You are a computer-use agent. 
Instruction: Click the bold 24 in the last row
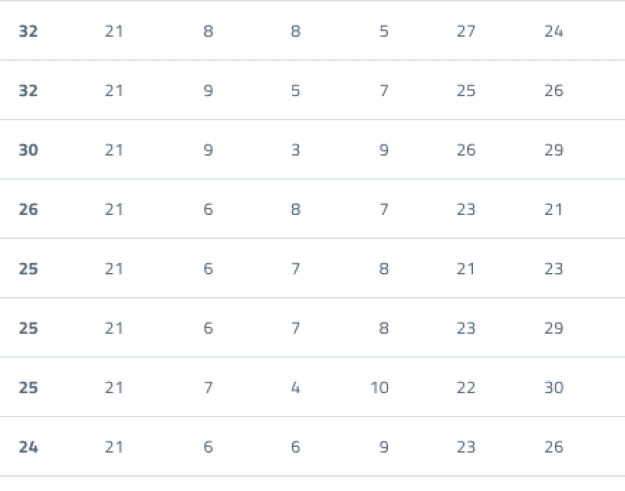click(x=28, y=447)
